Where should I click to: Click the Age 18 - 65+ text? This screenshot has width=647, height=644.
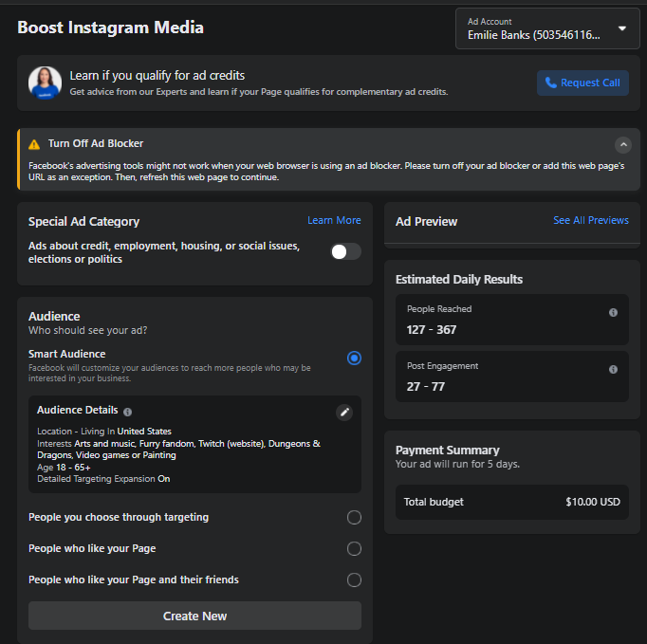tap(64, 468)
